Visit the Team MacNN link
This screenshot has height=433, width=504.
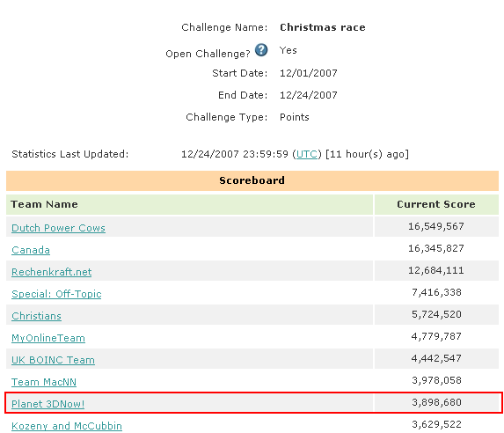pyautogui.click(x=44, y=382)
